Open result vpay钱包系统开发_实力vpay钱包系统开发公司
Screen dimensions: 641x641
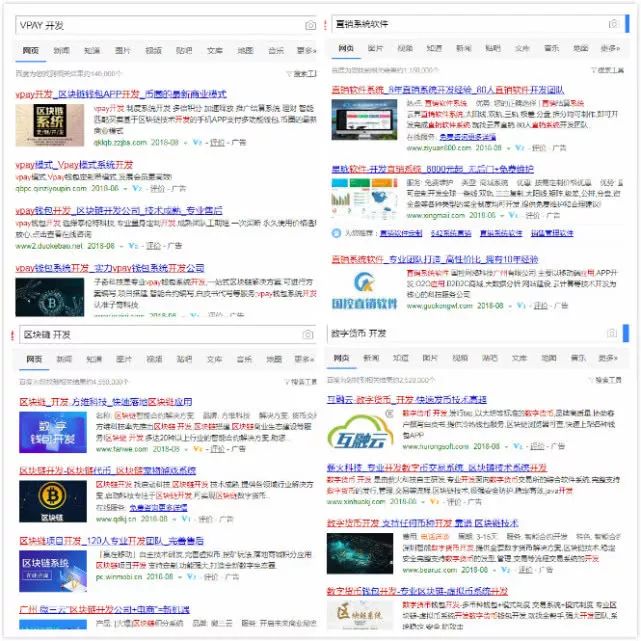(x=110, y=268)
